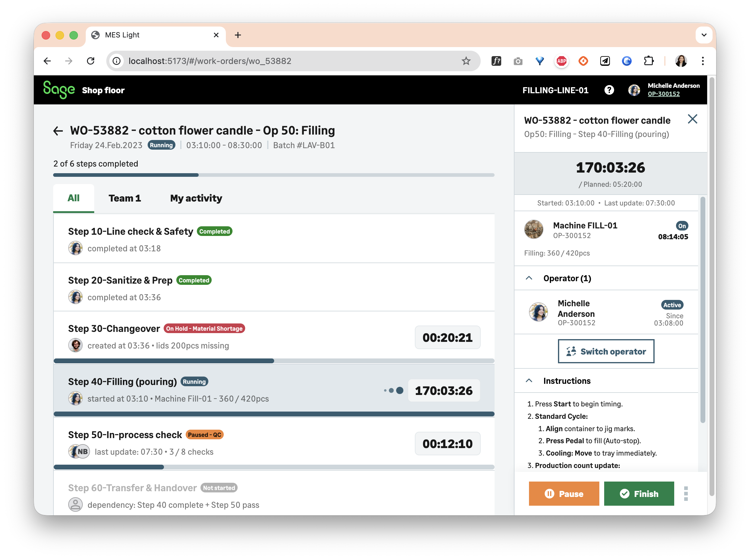Toggle the Machine FILL-01 On badge
Image resolution: width=750 pixels, height=560 pixels.
pyautogui.click(x=682, y=226)
